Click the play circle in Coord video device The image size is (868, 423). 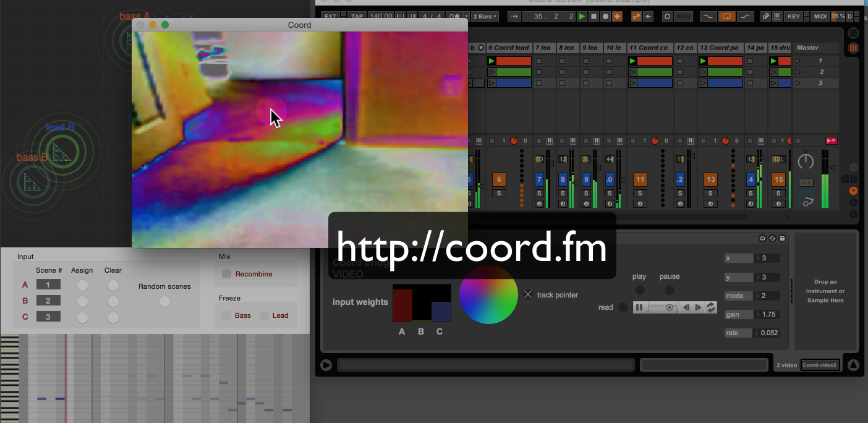639,289
